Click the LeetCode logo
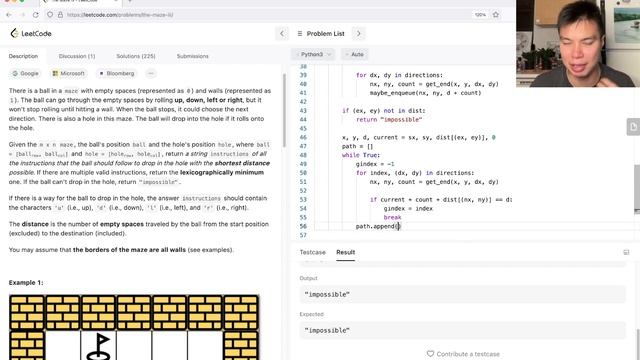 (x=31, y=33)
